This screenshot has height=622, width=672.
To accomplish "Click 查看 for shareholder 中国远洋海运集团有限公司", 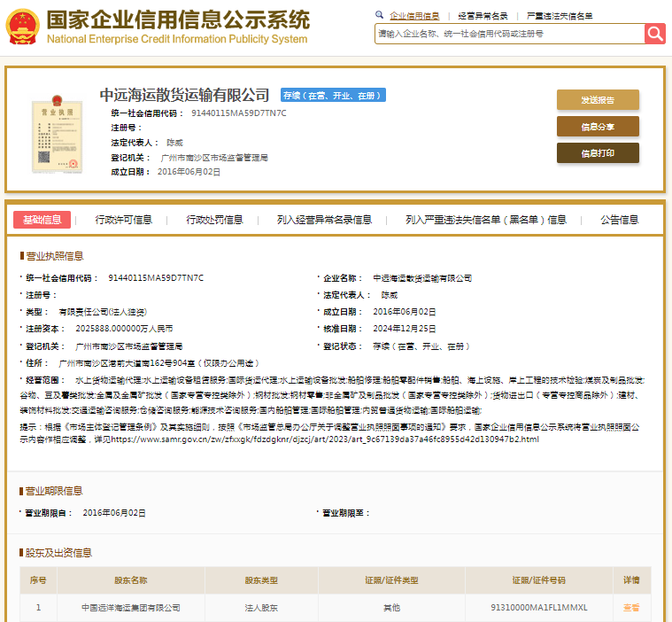I will (630, 608).
